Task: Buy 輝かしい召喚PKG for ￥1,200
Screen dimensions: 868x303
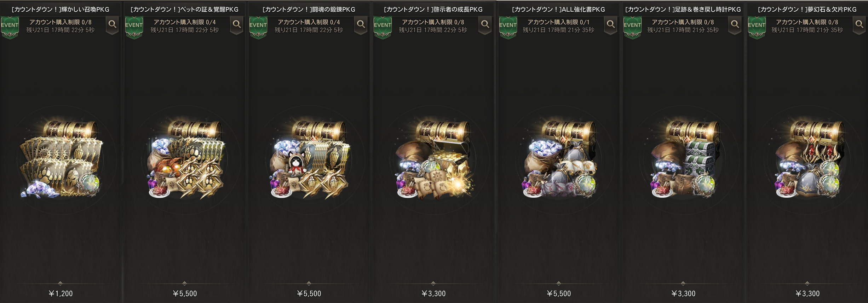Action: 61,293
